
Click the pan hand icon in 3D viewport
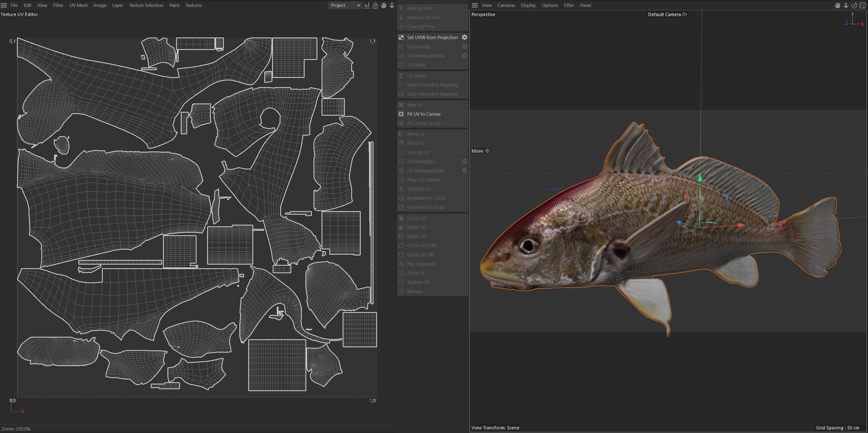(837, 5)
